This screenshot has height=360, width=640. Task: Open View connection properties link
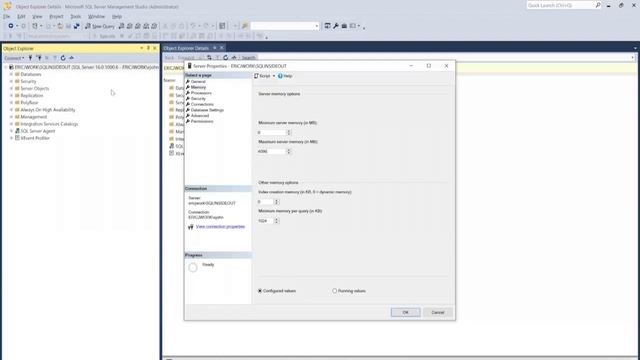(220, 227)
